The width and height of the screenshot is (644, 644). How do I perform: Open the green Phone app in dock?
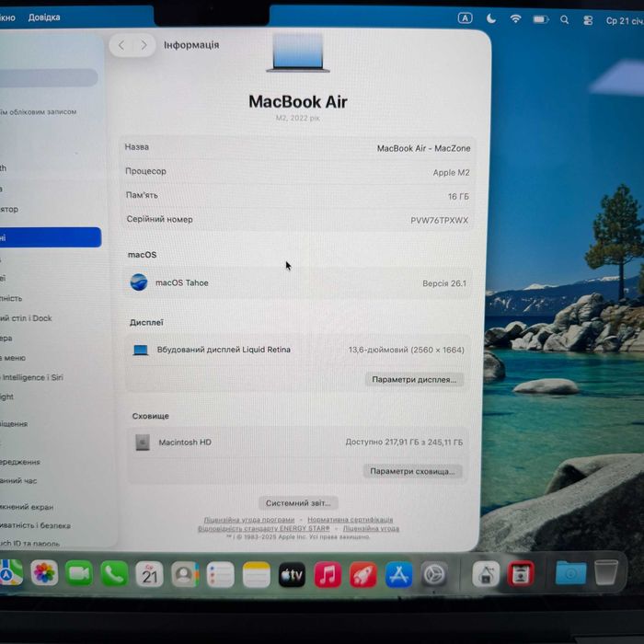(114, 574)
